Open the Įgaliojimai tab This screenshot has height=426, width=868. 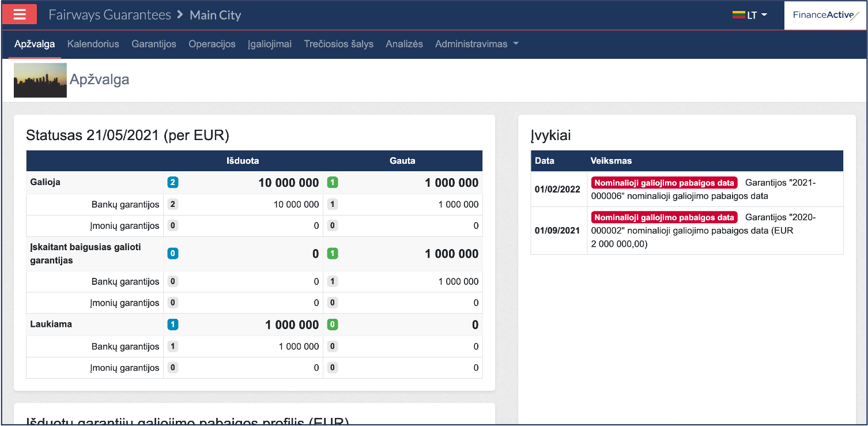click(270, 44)
